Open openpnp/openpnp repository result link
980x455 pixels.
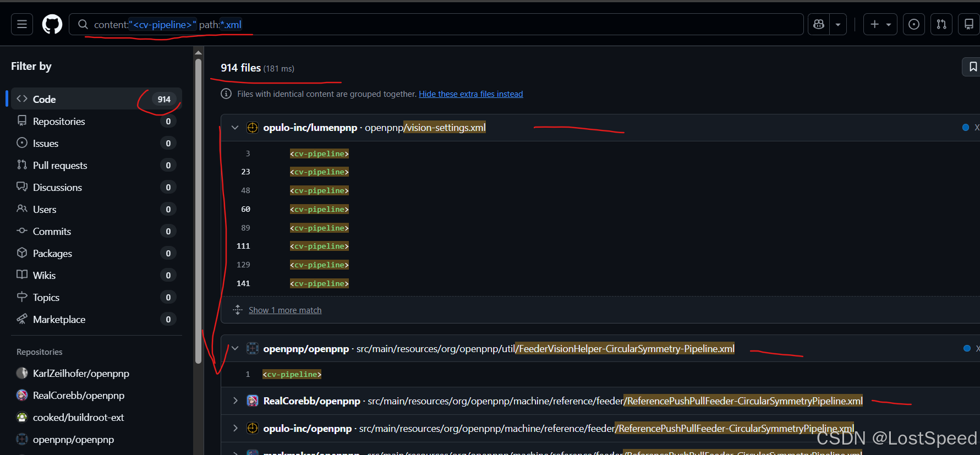pos(306,349)
